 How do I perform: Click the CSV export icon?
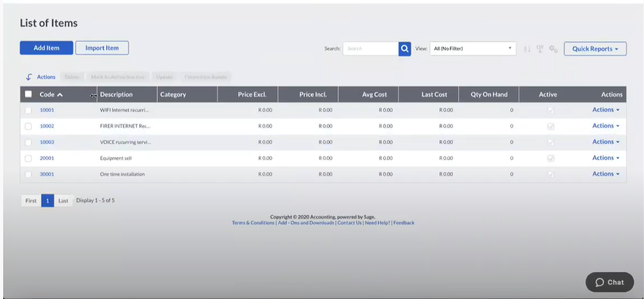pos(540,49)
